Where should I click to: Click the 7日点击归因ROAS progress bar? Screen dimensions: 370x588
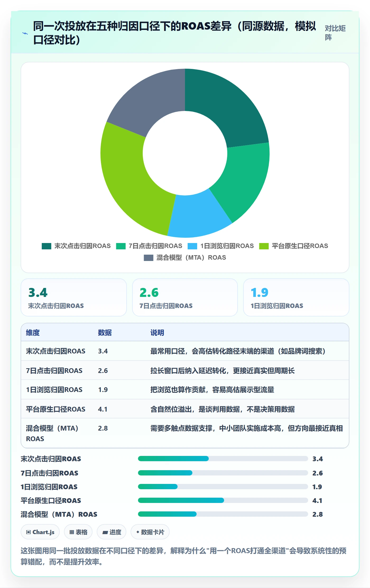click(223, 473)
